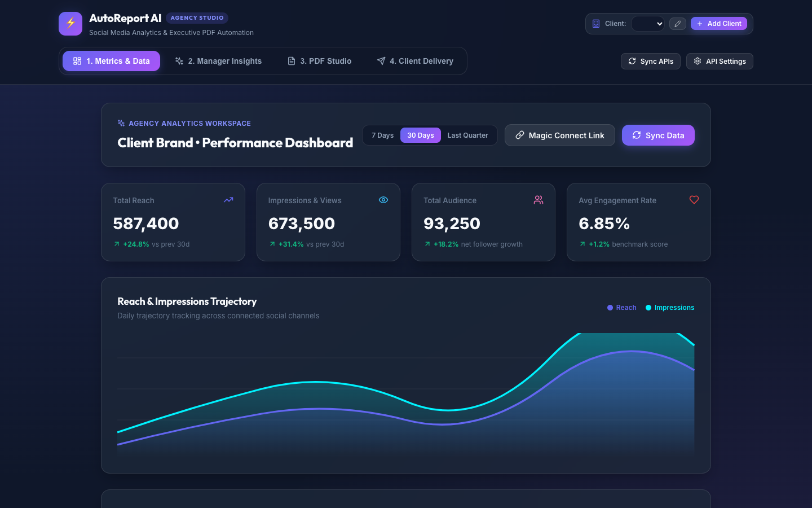
Task: Select the 7 Days range
Action: pyautogui.click(x=382, y=135)
